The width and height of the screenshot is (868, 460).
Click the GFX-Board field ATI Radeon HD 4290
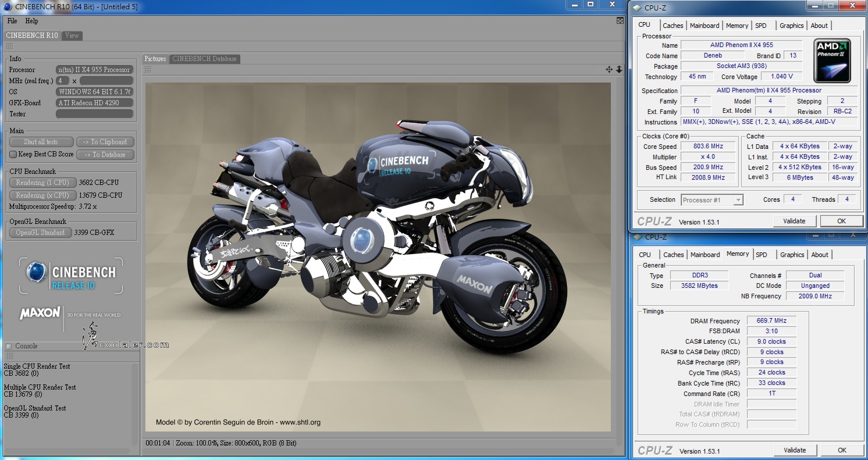[x=94, y=103]
